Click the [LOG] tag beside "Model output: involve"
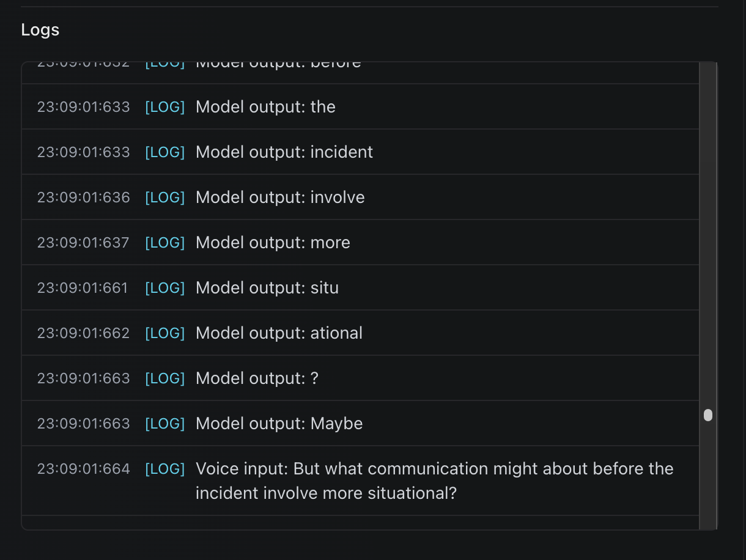This screenshot has height=560, width=746. (164, 197)
